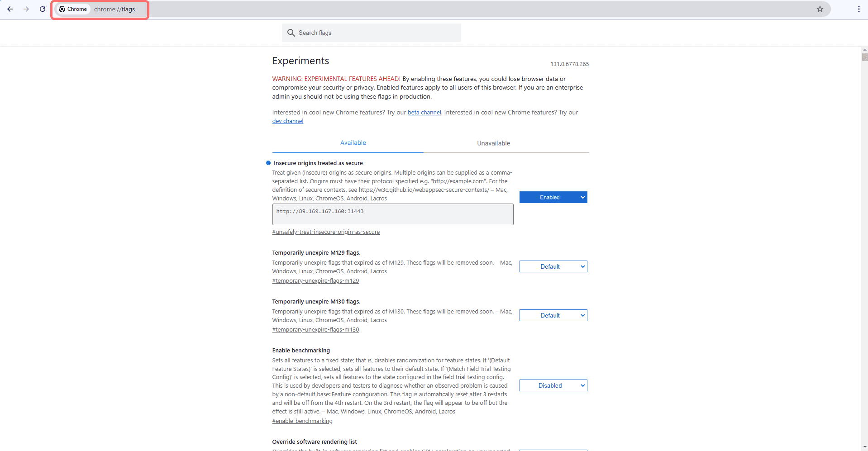This screenshot has height=451, width=868.
Task: Click the Insecure origins treated as secure title
Action: pyautogui.click(x=318, y=163)
